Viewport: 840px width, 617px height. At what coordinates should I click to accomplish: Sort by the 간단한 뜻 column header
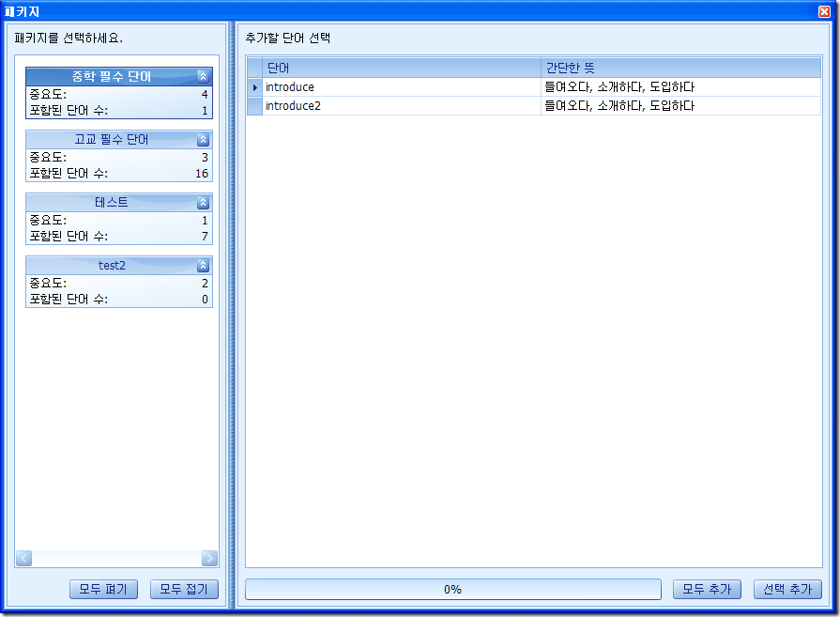[x=680, y=68]
